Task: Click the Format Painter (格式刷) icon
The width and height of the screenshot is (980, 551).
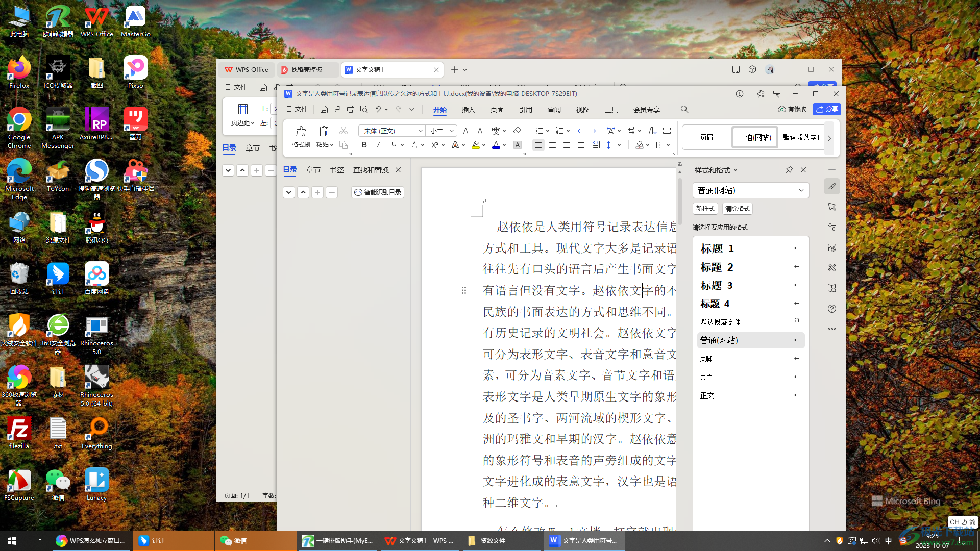Action: (301, 132)
